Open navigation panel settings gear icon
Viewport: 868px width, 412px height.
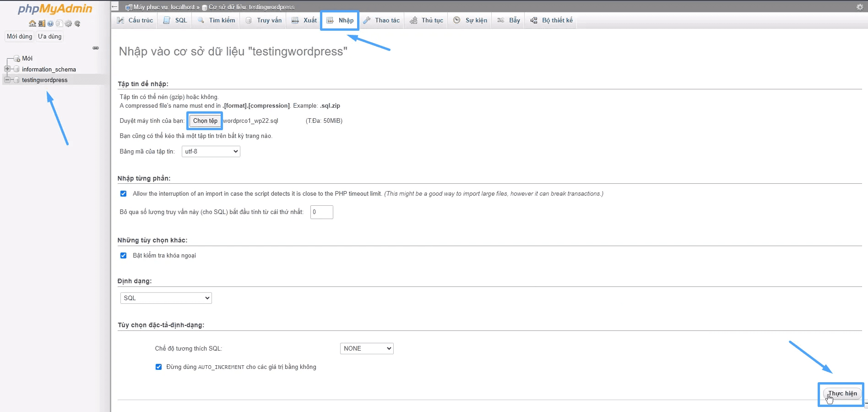[68, 23]
